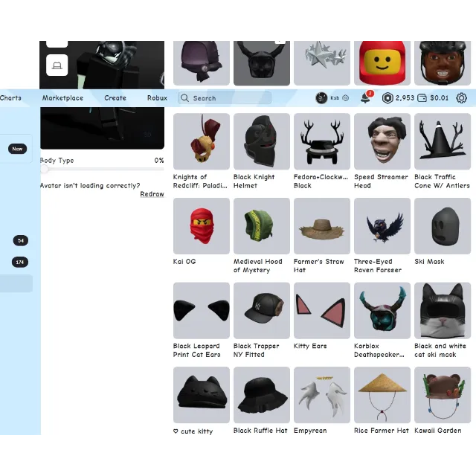The height and width of the screenshot is (476, 476).
Task: Click the Redraw link
Action: coord(152,194)
